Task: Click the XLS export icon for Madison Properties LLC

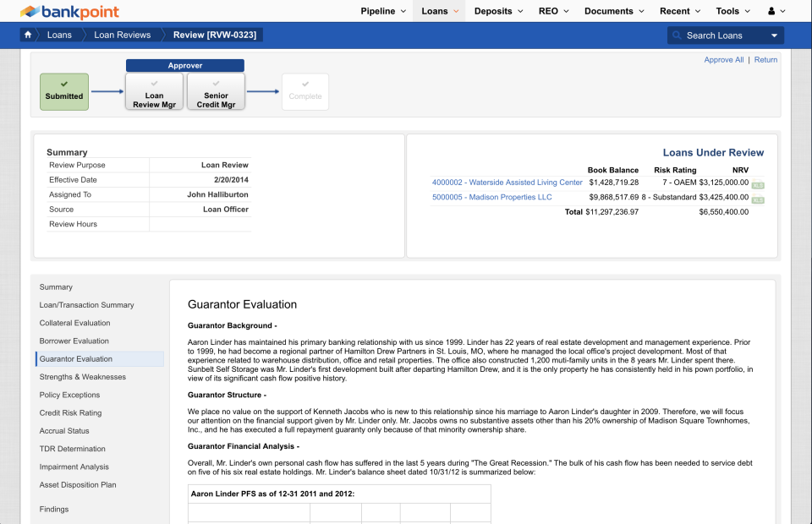Action: click(x=758, y=199)
